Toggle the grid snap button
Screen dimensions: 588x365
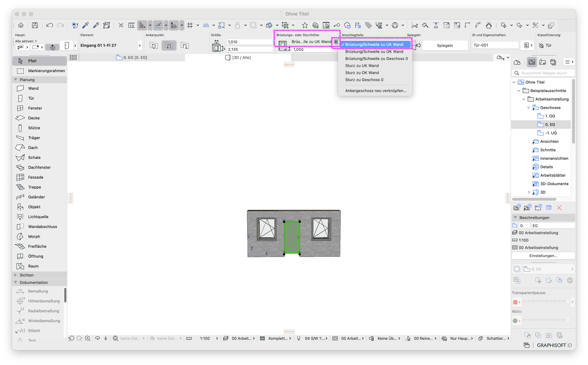click(190, 25)
